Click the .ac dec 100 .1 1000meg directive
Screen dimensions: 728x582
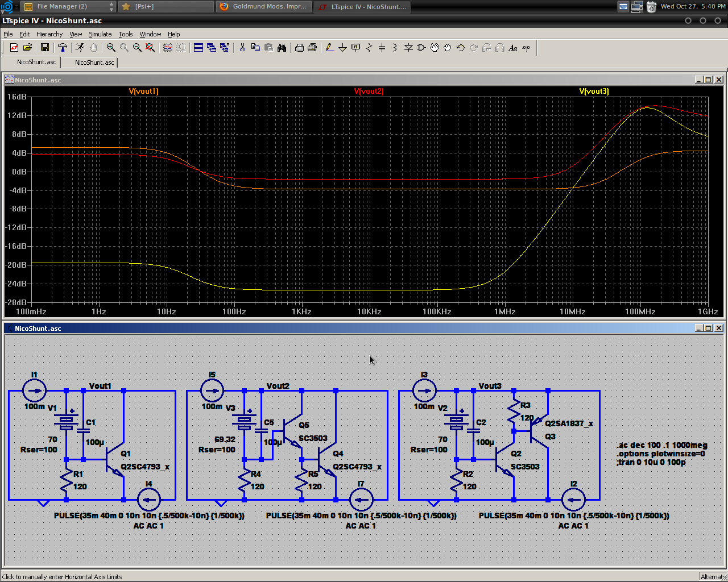662,445
